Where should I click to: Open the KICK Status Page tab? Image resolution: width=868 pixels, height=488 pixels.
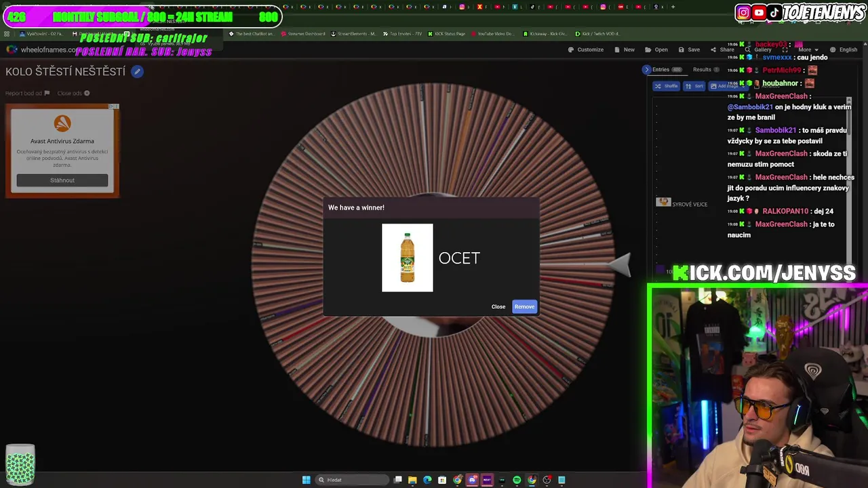[x=446, y=33]
